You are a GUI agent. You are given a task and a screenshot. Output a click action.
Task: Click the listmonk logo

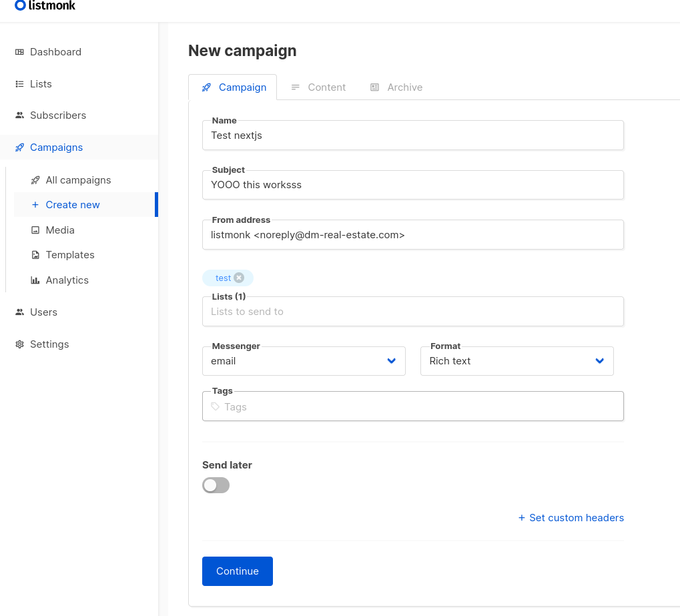[45, 7]
